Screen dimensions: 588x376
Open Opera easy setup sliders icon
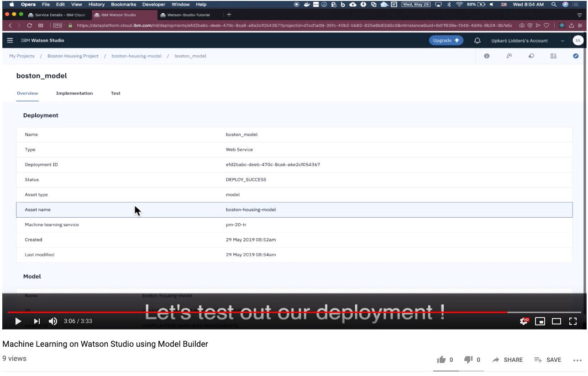point(580,26)
